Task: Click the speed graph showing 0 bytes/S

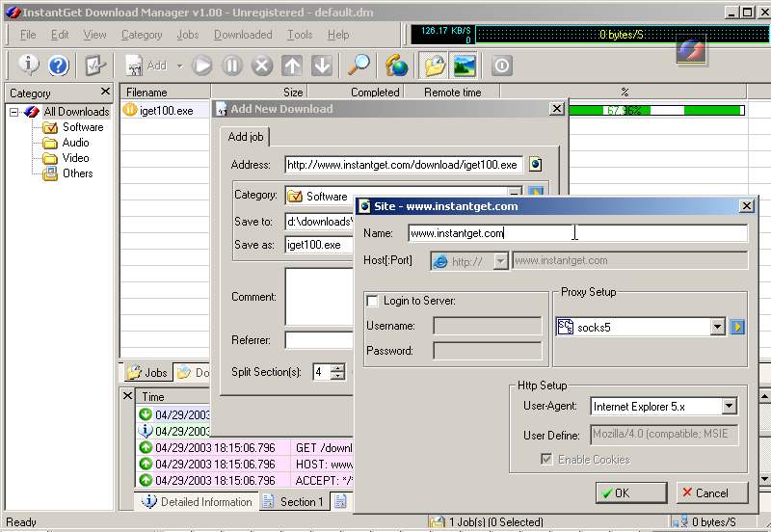Action: point(622,35)
